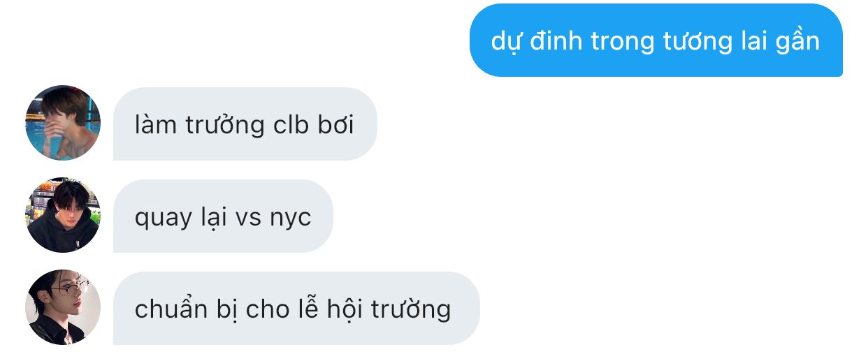The height and width of the screenshot is (354, 868).
Task: Open the swimming pool profile avatar
Action: coord(63,123)
